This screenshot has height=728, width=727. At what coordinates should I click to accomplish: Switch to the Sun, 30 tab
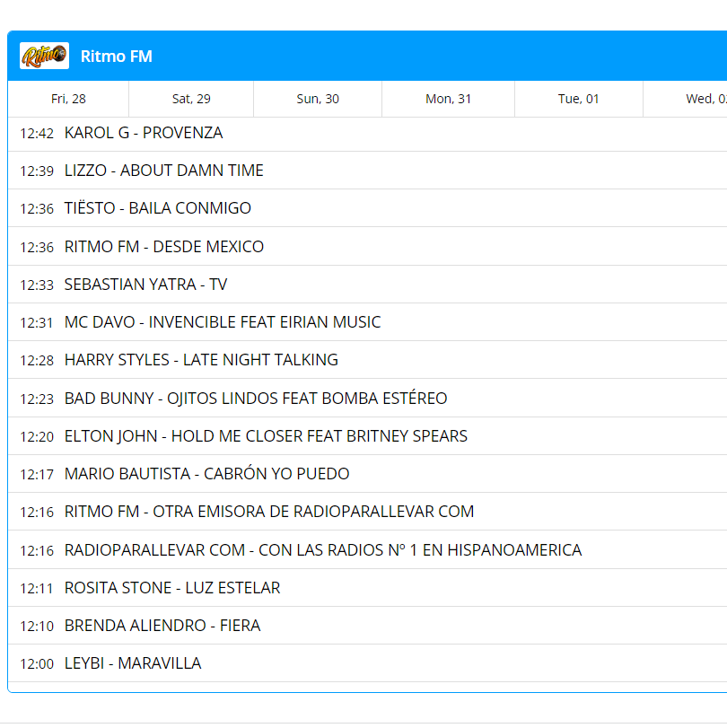tap(318, 99)
